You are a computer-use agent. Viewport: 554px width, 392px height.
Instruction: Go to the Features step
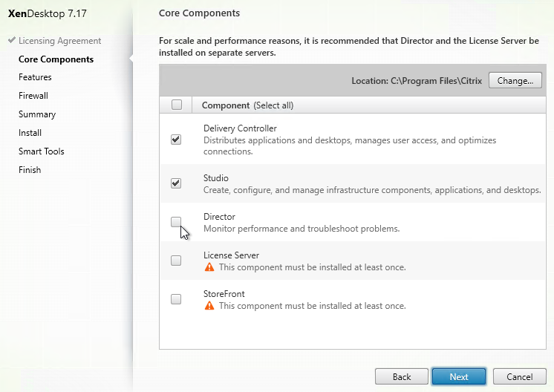35,77
